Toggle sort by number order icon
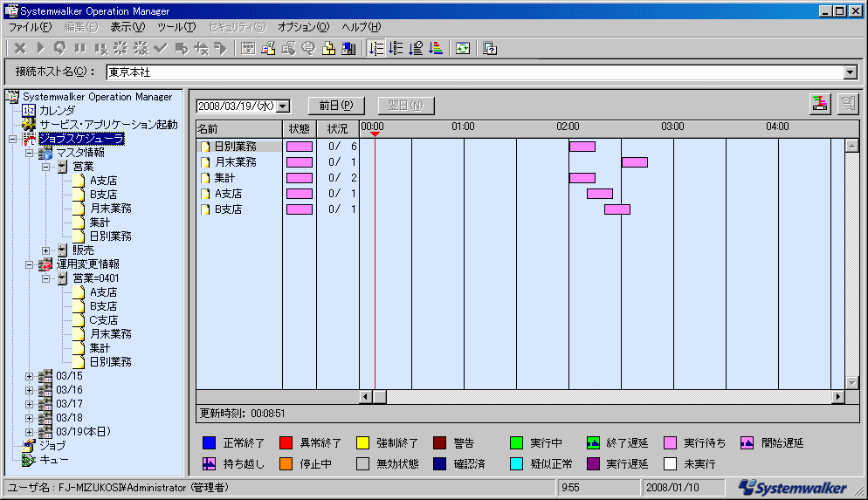Viewport: 868px width, 500px height. 375,49
